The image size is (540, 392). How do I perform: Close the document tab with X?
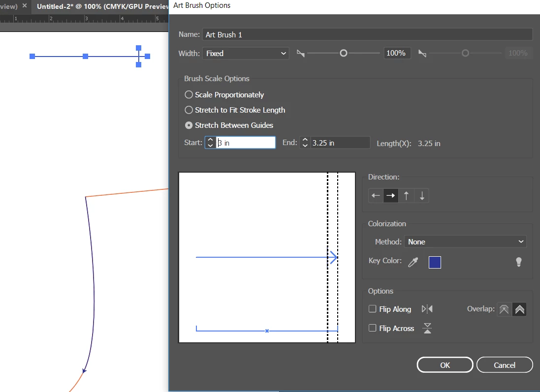pos(25,6)
